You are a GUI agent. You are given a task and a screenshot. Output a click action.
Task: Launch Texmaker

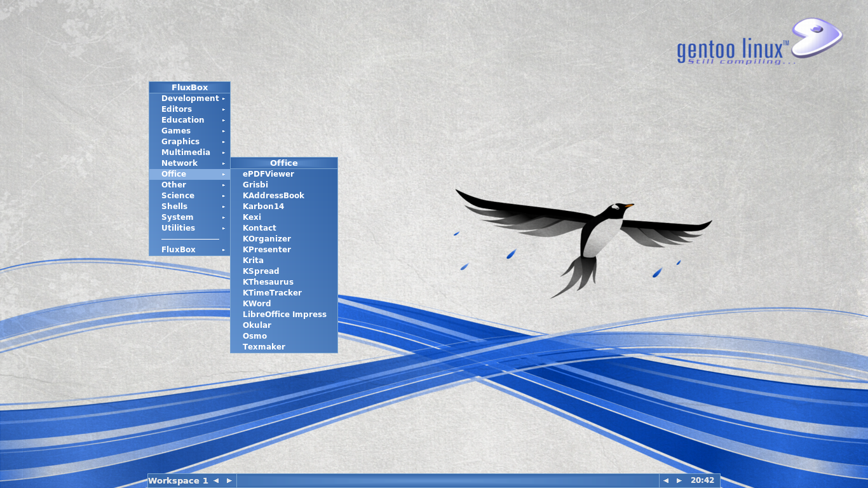point(283,347)
